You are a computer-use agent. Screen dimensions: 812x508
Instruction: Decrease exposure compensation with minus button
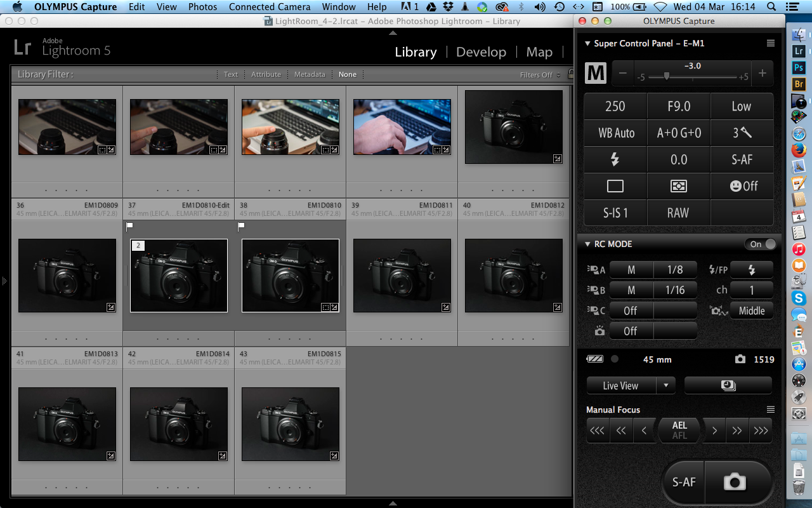click(622, 74)
